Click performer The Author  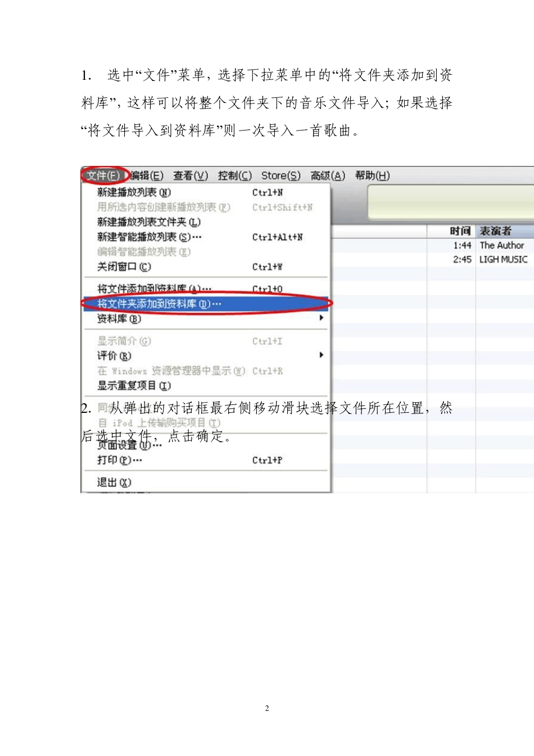tap(501, 245)
